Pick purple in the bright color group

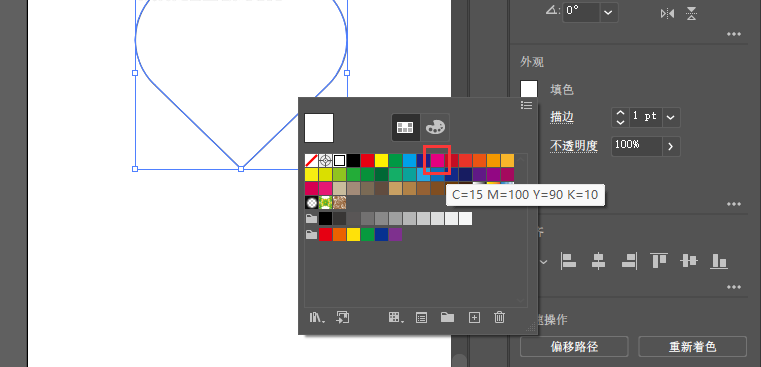coord(396,234)
